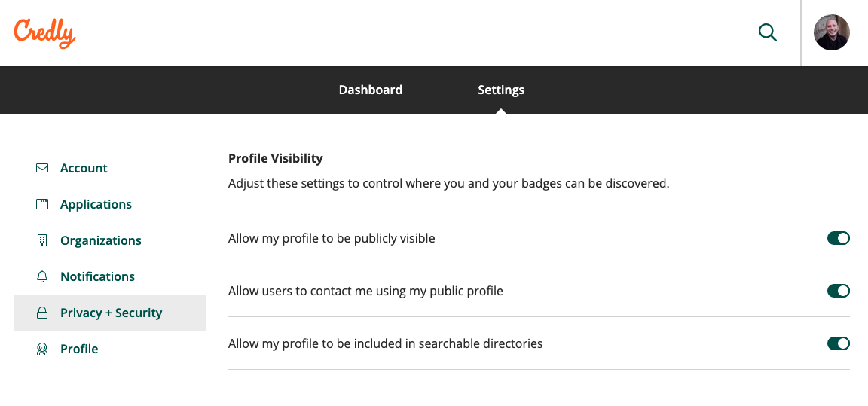
Task: Open Organizations settings page
Action: [x=101, y=240]
